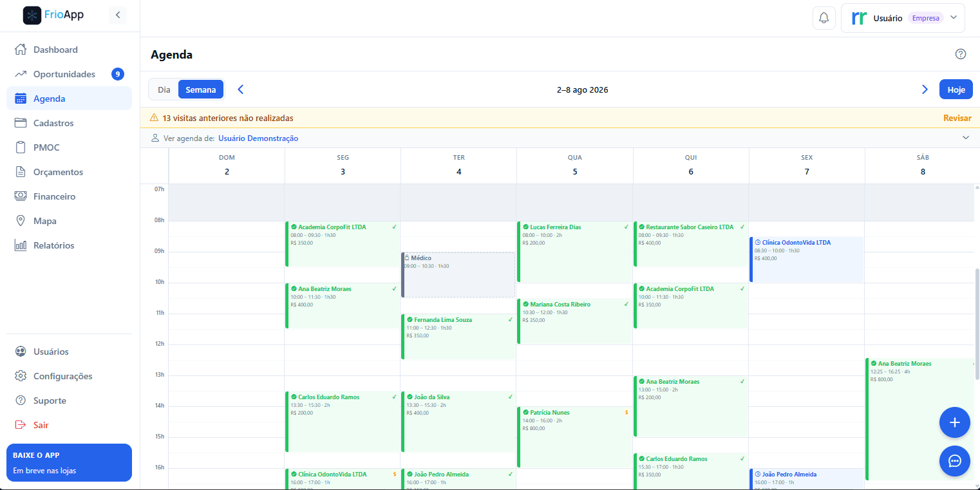Click the Mapa pin icon
980x490 pixels.
21,221
